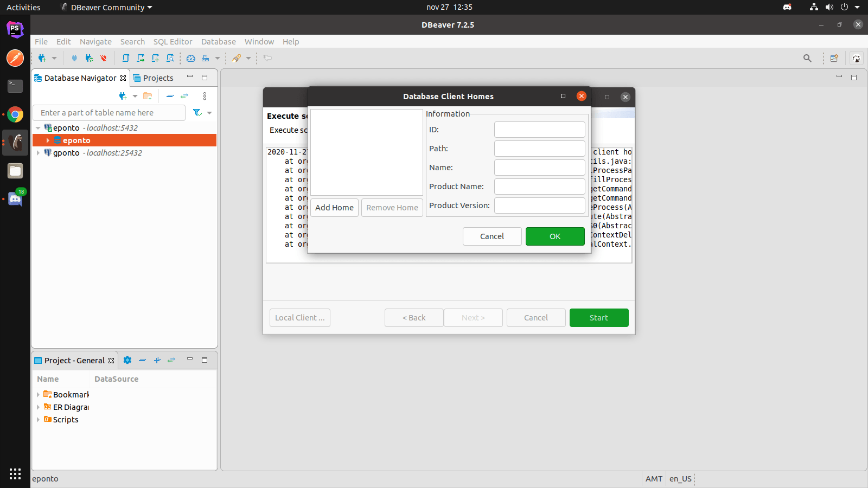Image resolution: width=868 pixels, height=488 pixels.
Task: Select the Database Navigator tab
Action: (80, 78)
